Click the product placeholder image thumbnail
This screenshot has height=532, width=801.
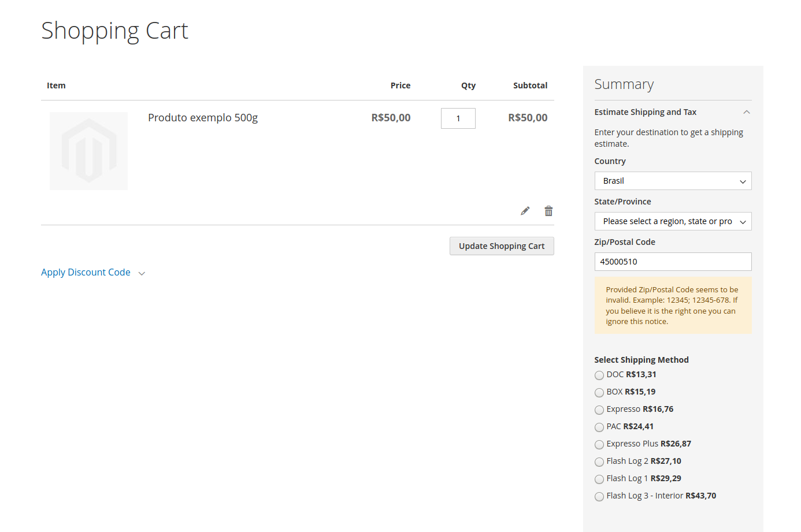pyautogui.click(x=88, y=151)
